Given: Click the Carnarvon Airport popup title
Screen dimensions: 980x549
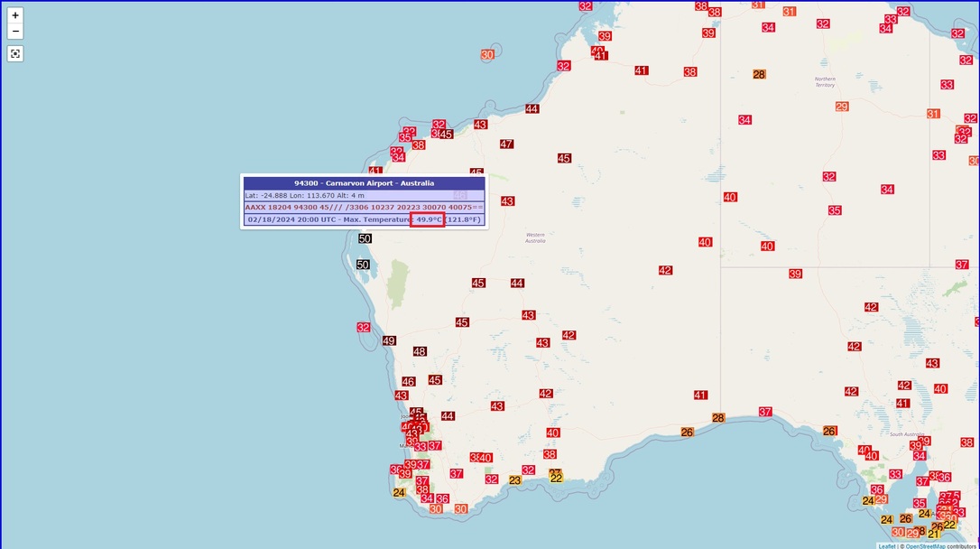Looking at the screenshot, I should (x=364, y=183).
